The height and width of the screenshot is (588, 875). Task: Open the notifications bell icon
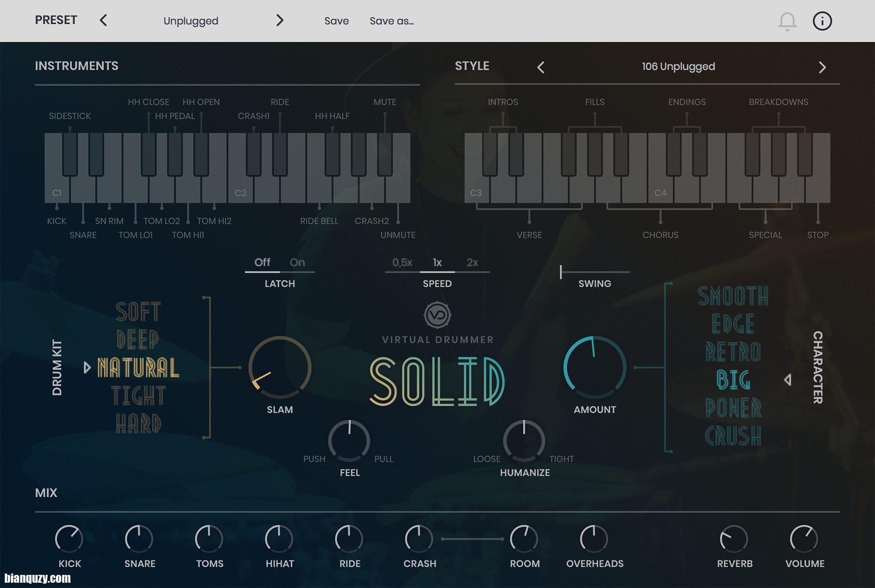(787, 21)
